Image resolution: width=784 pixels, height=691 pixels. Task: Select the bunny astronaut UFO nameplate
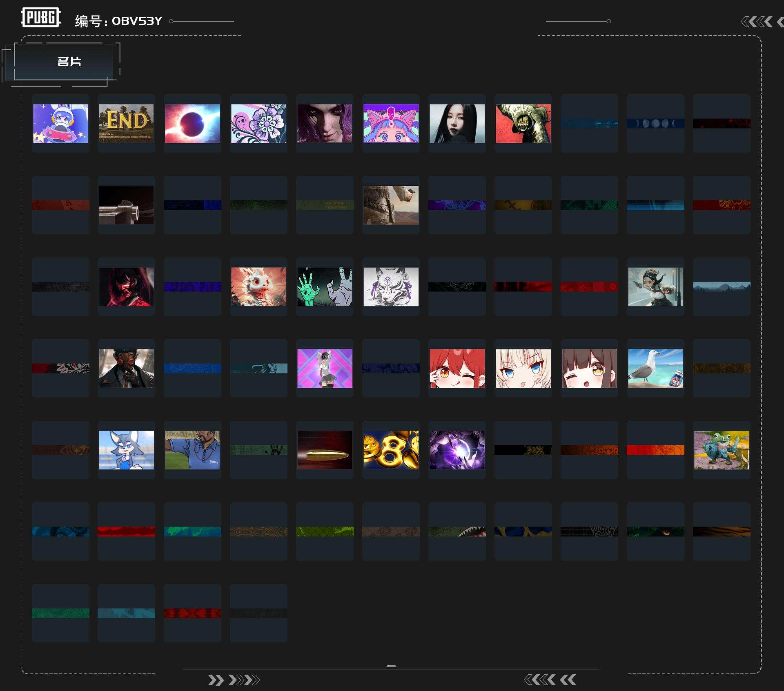pos(60,123)
